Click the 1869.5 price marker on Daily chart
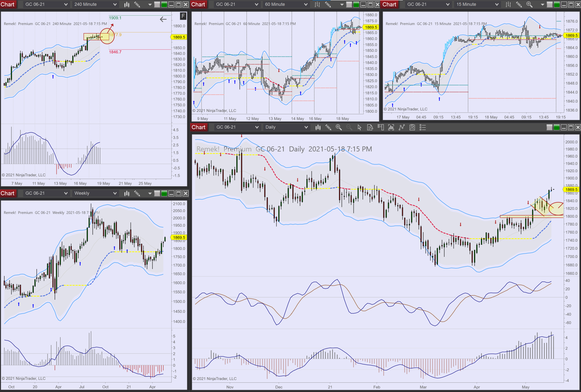Screen dimensions: 581x392 tap(571, 189)
